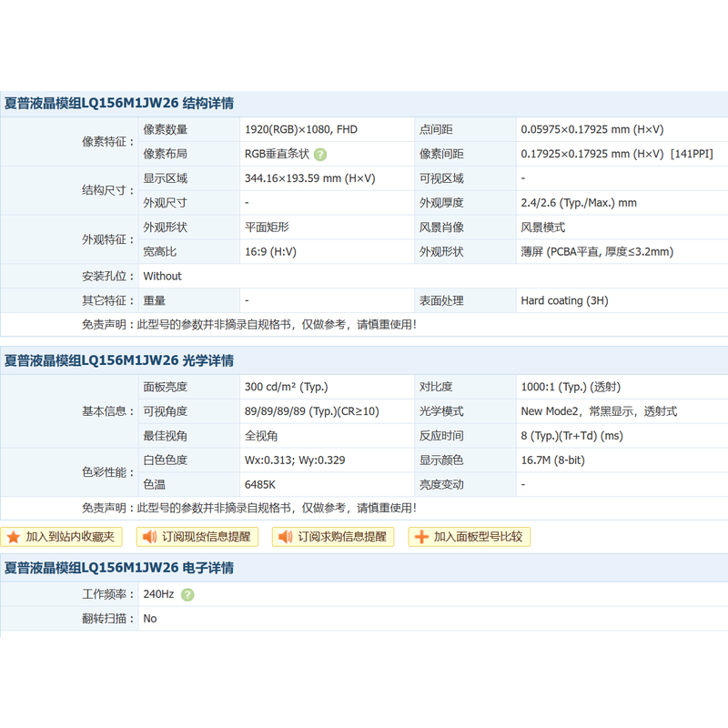
Task: Select the value 平面矩形
Action: click(x=267, y=227)
